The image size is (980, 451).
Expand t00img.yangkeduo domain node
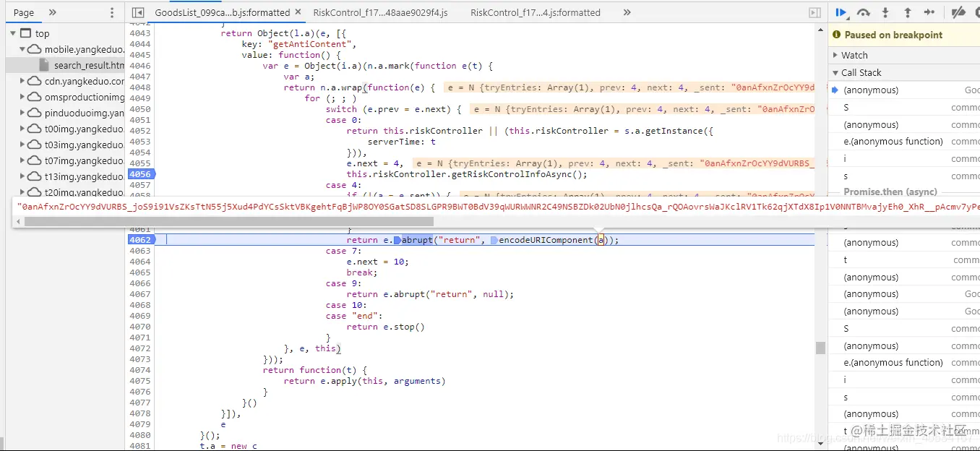[22, 129]
